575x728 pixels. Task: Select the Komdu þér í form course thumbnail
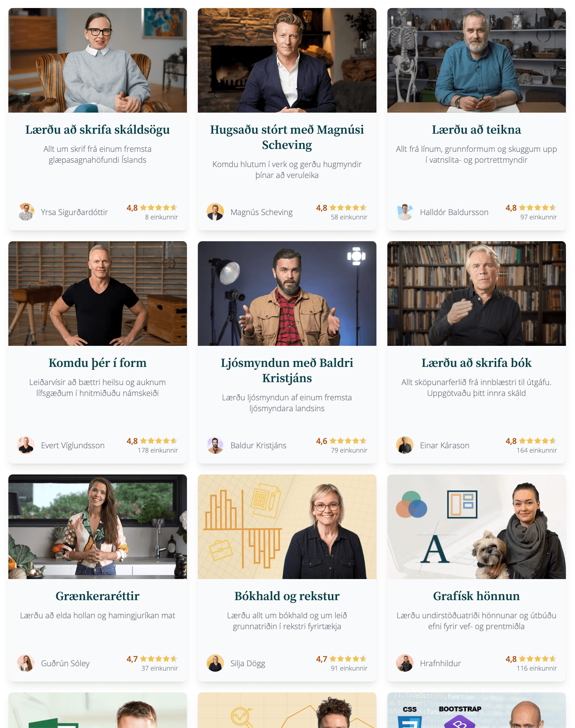[98, 294]
